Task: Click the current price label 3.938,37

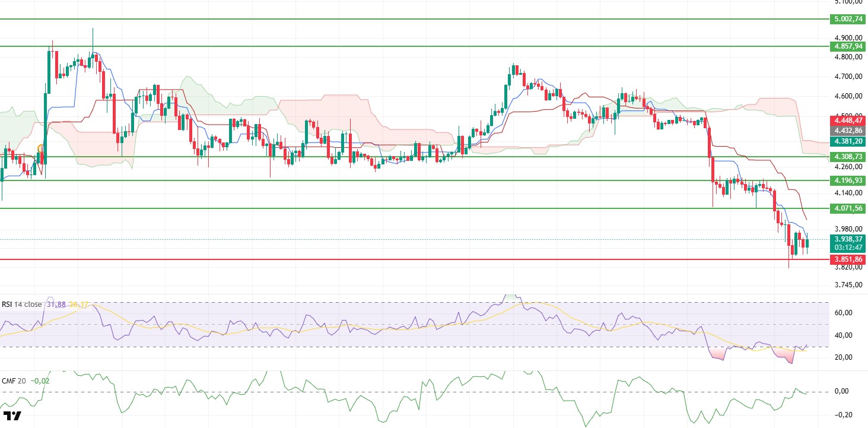Action: [848, 239]
